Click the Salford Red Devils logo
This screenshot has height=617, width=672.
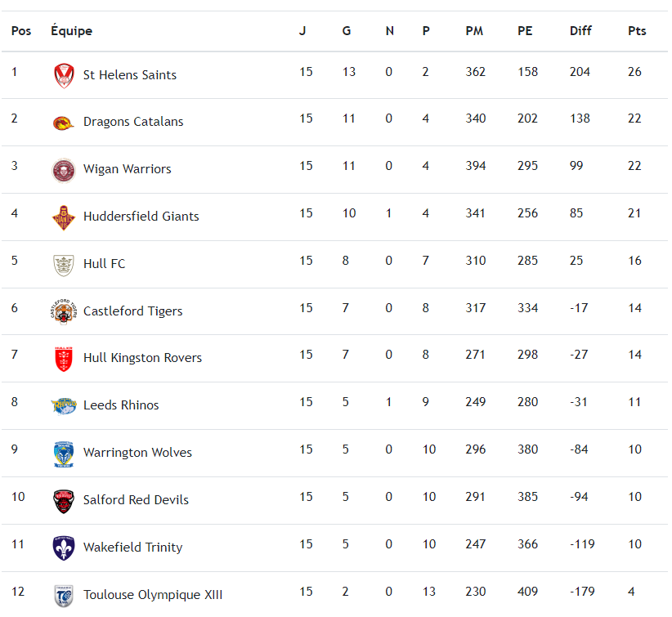point(63,500)
